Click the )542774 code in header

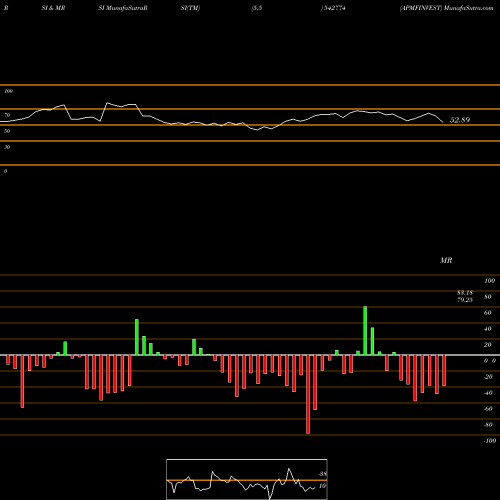tap(333, 8)
